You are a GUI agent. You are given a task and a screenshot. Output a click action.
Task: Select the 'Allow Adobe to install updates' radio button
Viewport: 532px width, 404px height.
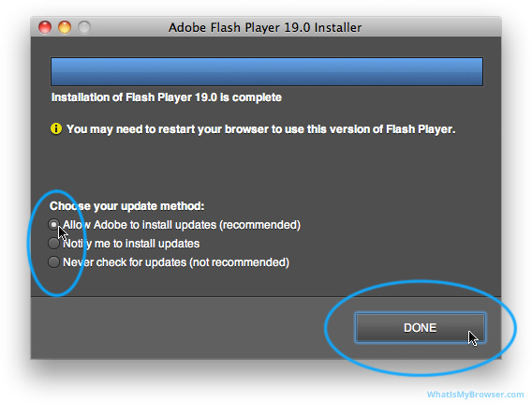pos(54,225)
